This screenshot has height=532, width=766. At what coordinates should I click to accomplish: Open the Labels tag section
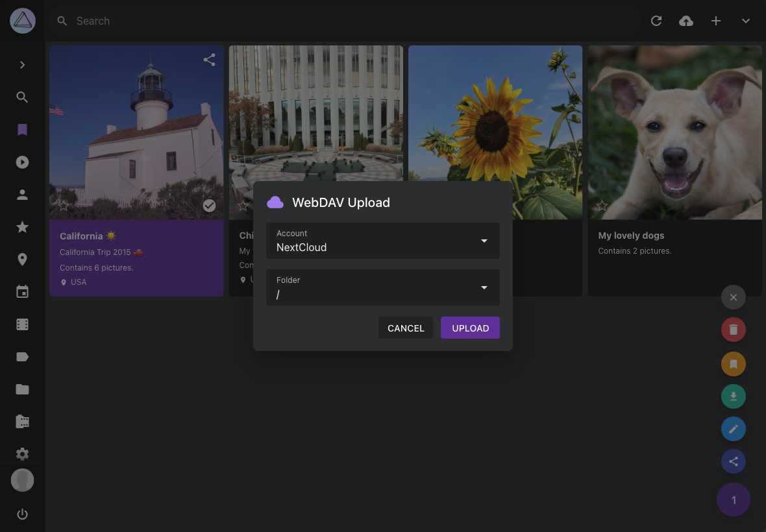tap(22, 356)
